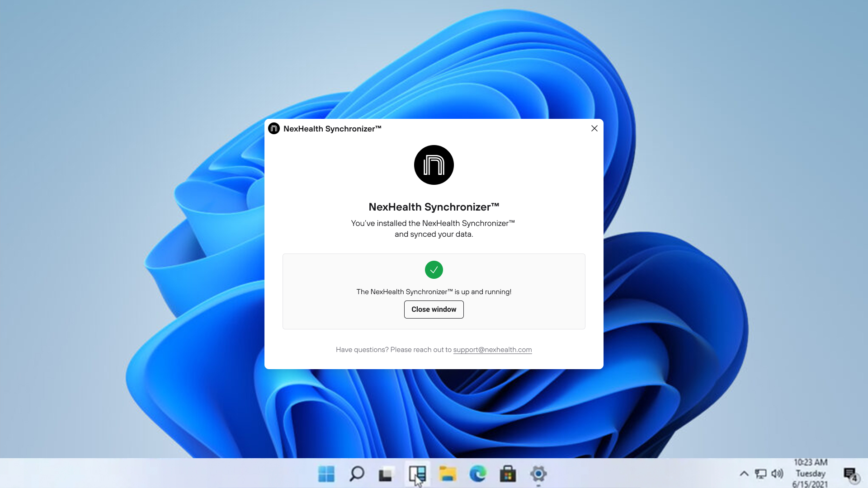868x488 pixels.
Task: Click the volume speaker tray icon
Action: tap(777, 474)
